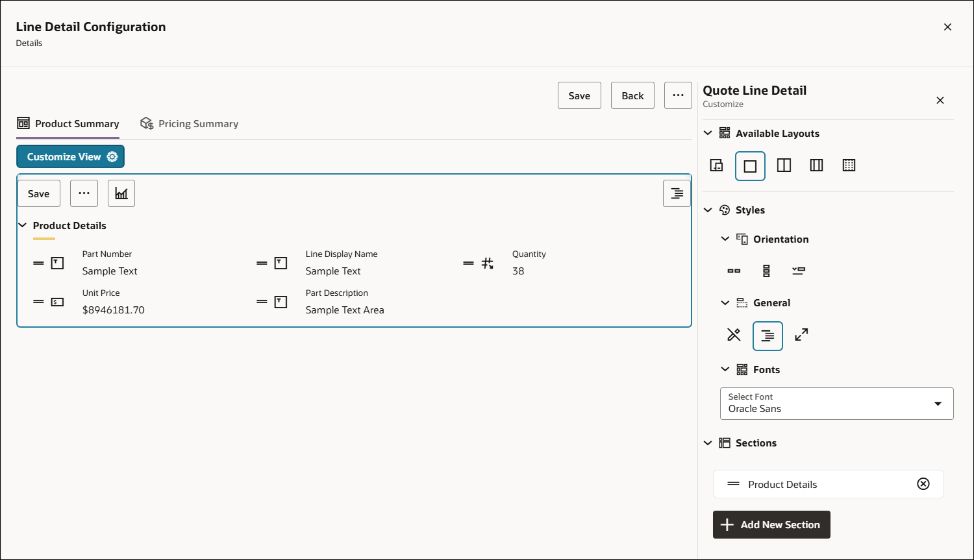The height and width of the screenshot is (560, 974).
Task: Click the bar chart icon in the canvas toolbar
Action: point(121,193)
